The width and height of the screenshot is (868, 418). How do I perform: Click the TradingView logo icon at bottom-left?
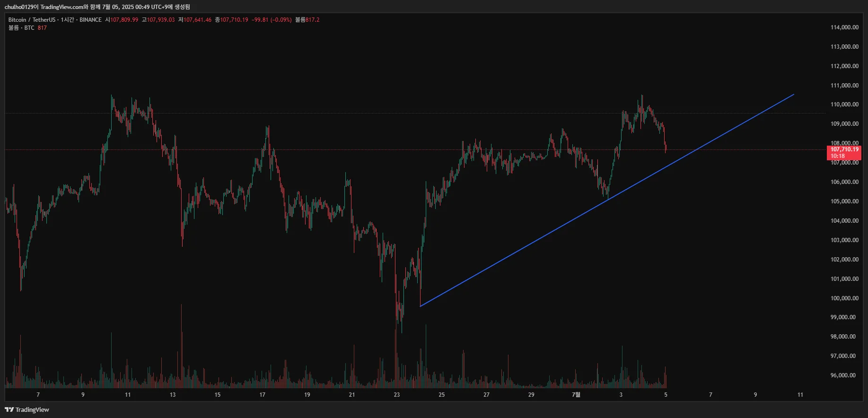[9, 409]
